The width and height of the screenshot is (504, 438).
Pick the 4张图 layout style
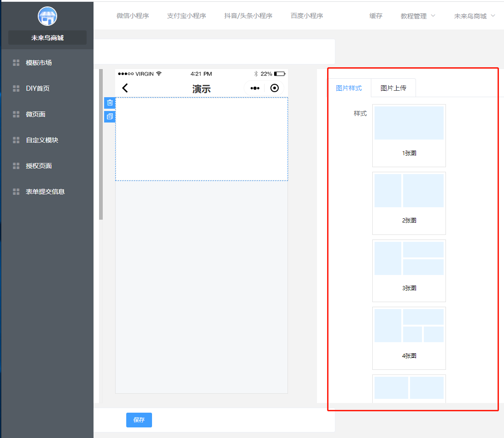(x=409, y=338)
